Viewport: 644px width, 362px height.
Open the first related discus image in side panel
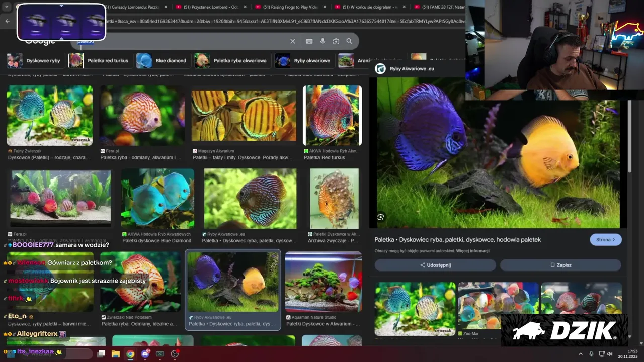click(x=415, y=309)
